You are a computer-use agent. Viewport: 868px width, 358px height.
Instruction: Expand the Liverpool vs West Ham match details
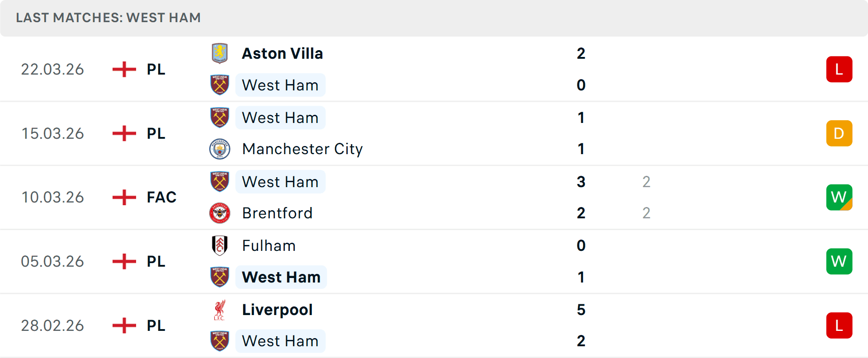(x=434, y=325)
